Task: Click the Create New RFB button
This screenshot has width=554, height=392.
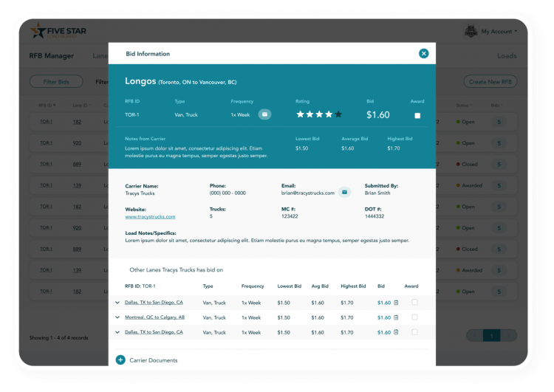Action: click(490, 82)
